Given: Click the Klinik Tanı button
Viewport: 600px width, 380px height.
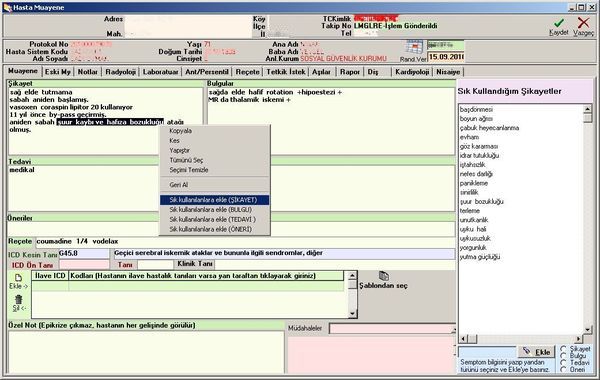Looking at the screenshot, I should (195, 264).
